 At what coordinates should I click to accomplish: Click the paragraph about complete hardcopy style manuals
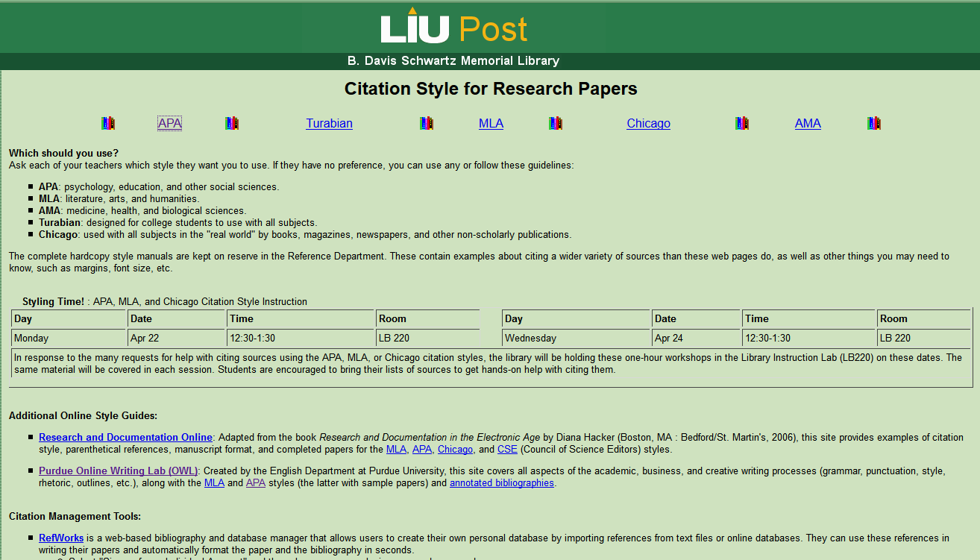click(x=479, y=262)
